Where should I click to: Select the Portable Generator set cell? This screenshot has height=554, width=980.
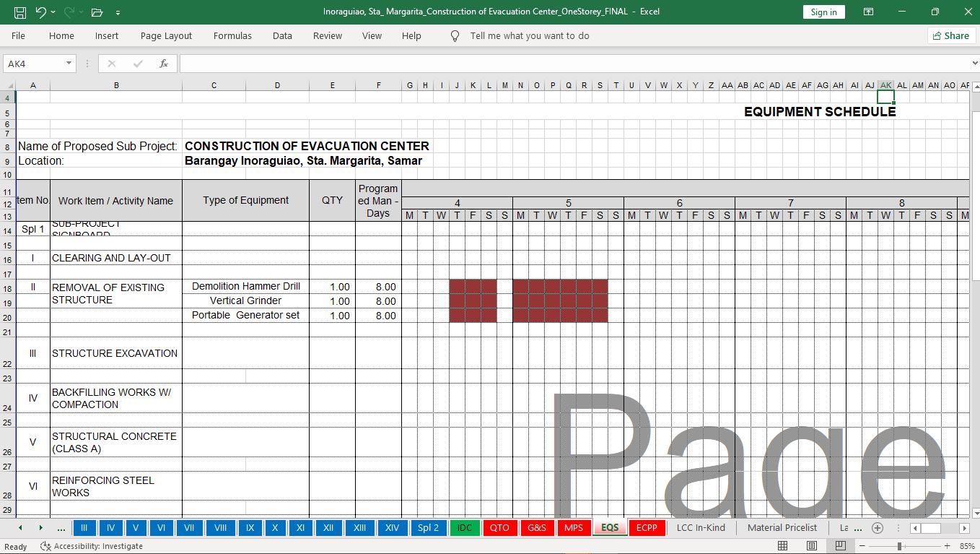pyautogui.click(x=246, y=316)
